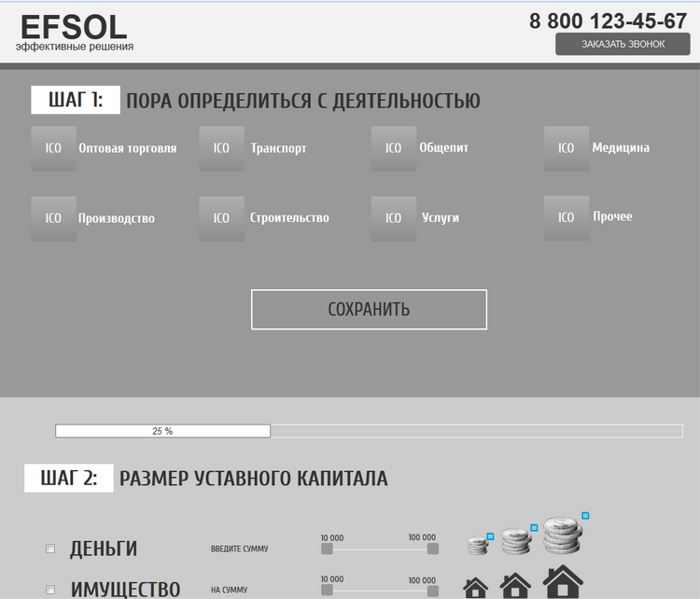Screen dimensions: 700x599
Task: Click phone number 8 800 123-45-67
Action: pyautogui.click(x=608, y=21)
